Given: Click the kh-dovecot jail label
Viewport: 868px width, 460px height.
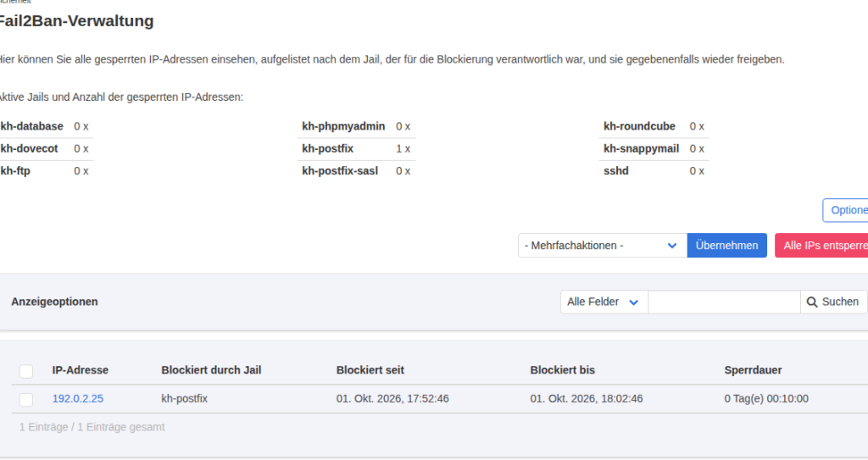Looking at the screenshot, I should point(29,148).
